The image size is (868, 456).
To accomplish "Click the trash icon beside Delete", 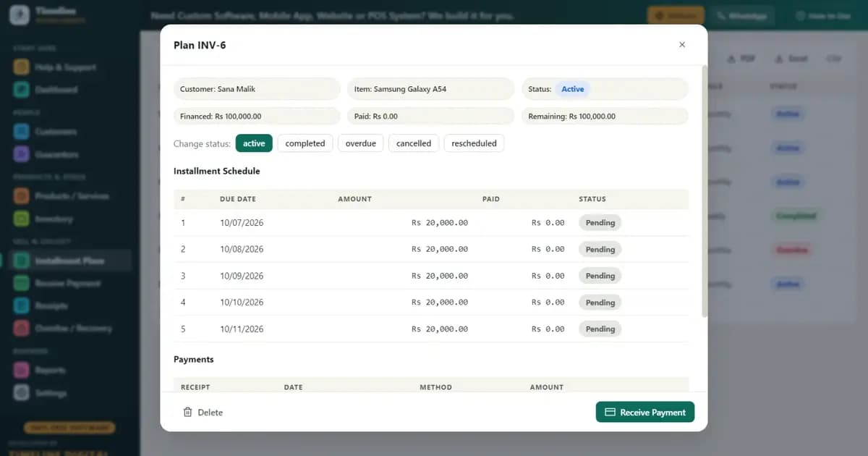I will click(188, 412).
